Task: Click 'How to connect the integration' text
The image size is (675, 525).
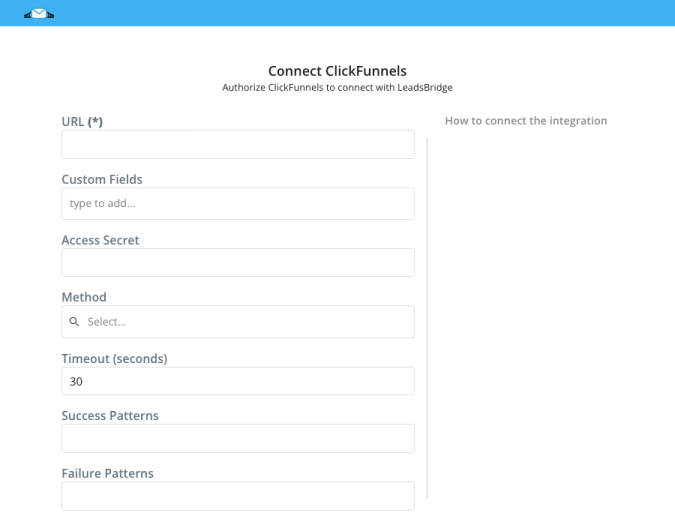Action: pyautogui.click(x=526, y=121)
